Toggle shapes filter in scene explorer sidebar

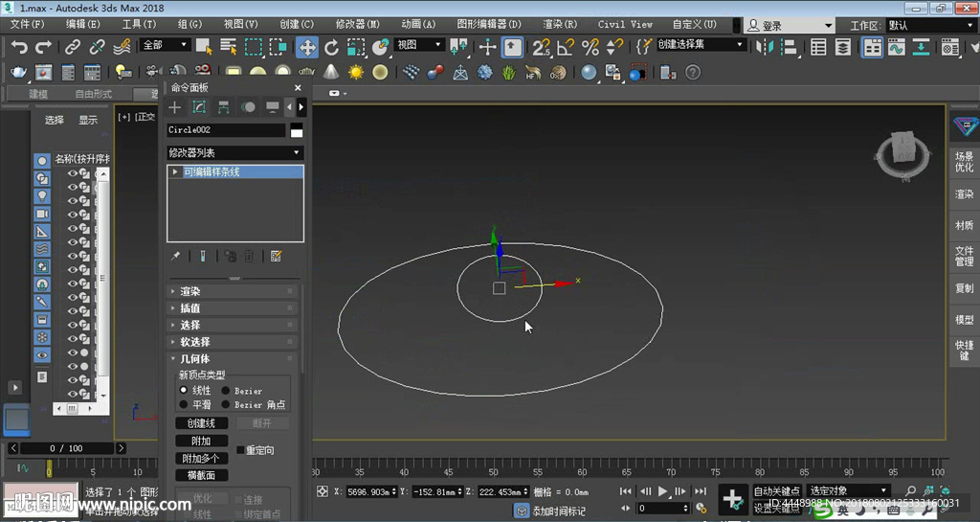(42, 178)
